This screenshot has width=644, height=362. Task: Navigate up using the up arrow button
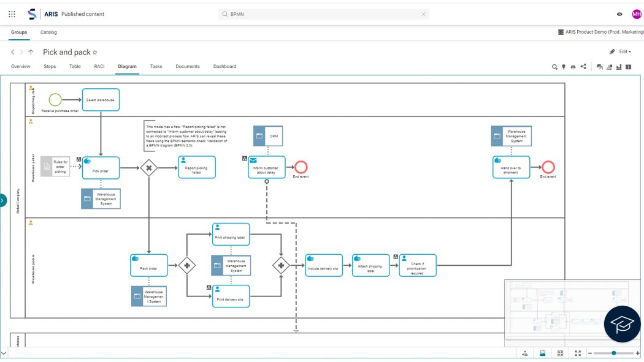31,51
